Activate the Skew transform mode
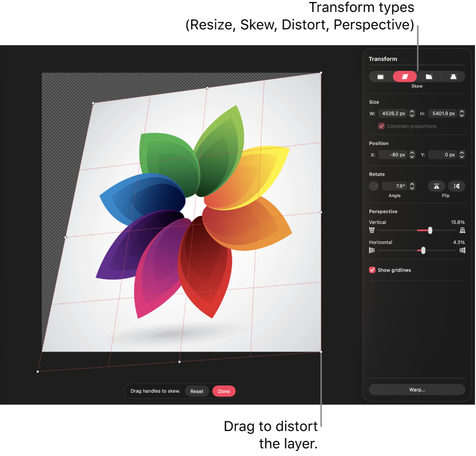Image resolution: width=476 pixels, height=456 pixels. 404,76
